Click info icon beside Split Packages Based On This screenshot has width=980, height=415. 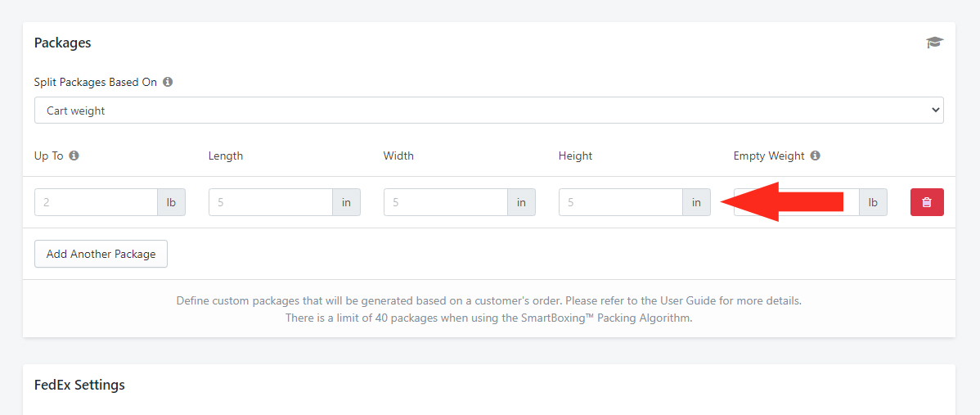coord(168,82)
